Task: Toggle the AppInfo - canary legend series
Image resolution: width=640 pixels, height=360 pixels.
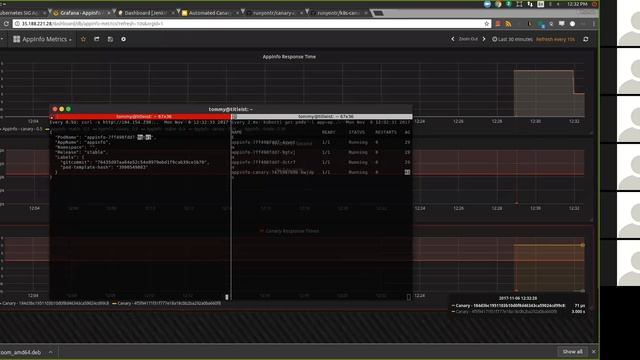Action: 22,129
